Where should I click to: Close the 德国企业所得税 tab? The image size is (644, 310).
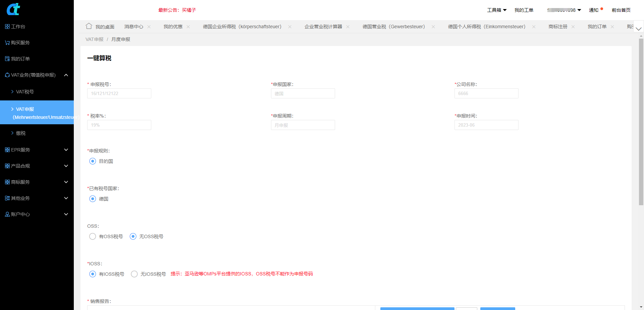pos(290,27)
